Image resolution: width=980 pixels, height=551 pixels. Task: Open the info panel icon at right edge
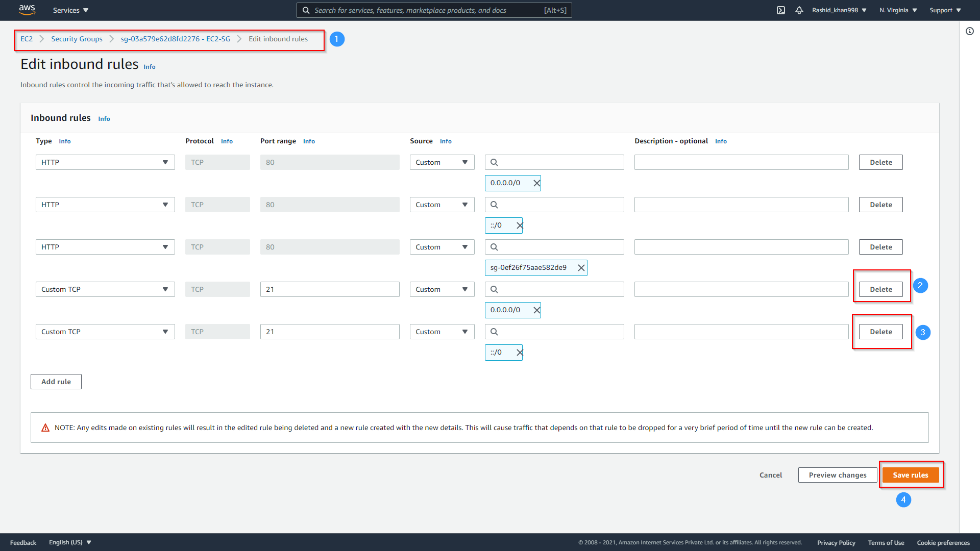coord(969,31)
